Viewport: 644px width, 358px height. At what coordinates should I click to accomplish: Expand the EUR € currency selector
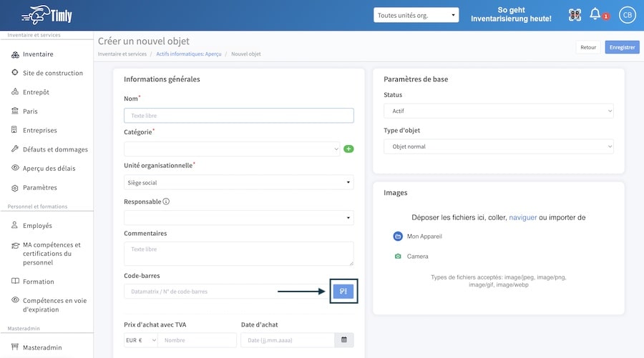pyautogui.click(x=140, y=340)
